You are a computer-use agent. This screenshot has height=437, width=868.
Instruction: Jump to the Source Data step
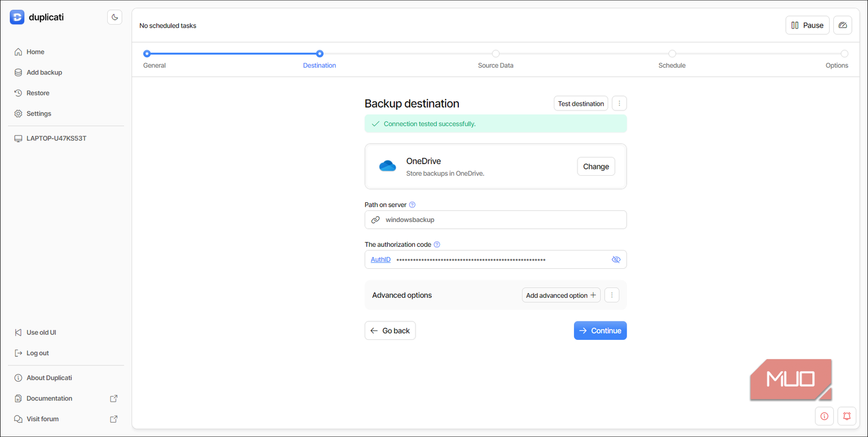click(495, 60)
